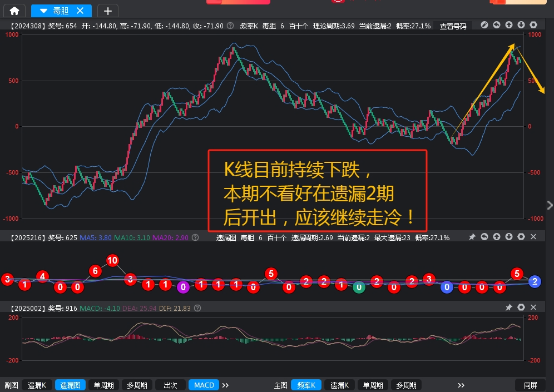Click the home icon tab
This screenshot has height=392, width=554.
tap(14, 11)
